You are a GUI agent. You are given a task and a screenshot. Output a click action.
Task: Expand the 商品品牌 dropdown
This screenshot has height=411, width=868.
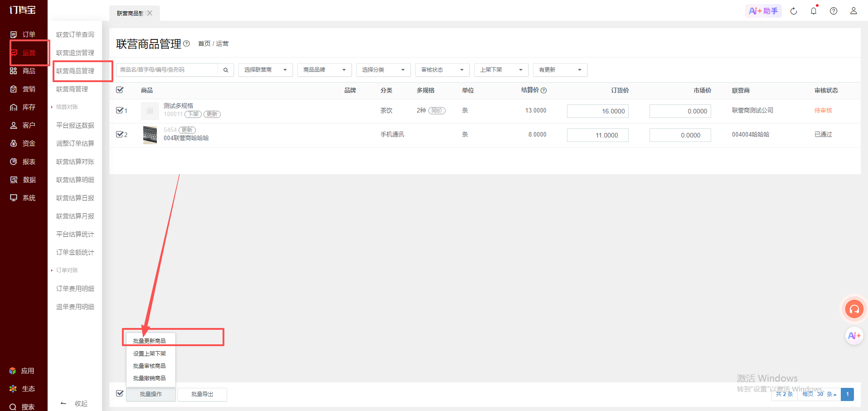pyautogui.click(x=325, y=70)
